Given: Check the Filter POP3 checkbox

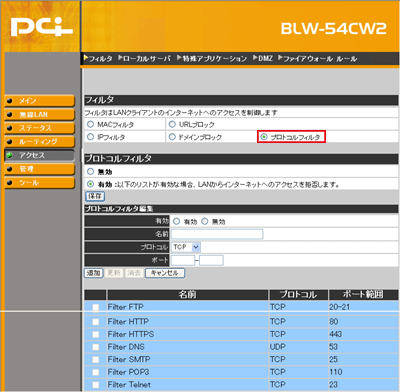Looking at the screenshot, I should coord(96,372).
